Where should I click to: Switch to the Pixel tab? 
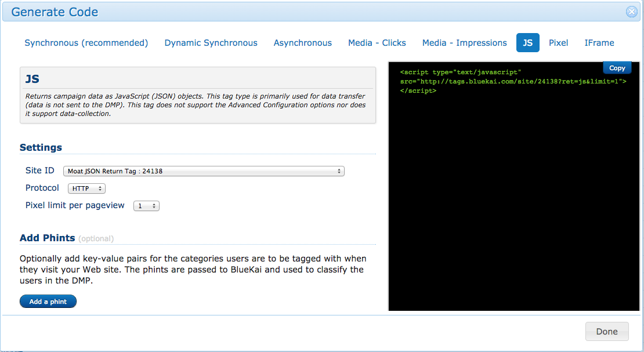point(559,43)
